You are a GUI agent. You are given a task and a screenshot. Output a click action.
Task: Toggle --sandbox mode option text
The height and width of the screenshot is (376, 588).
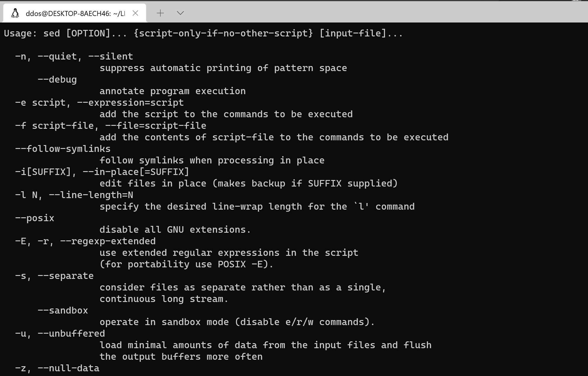56,310
